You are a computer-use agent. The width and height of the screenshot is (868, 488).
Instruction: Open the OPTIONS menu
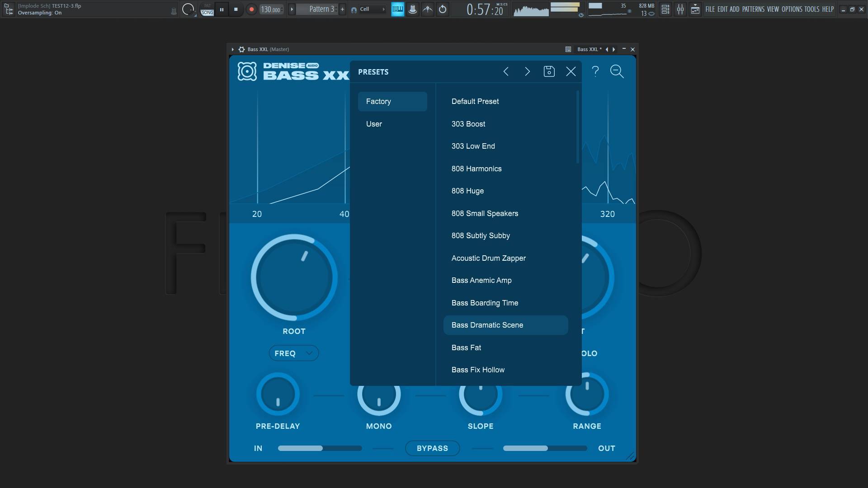click(x=792, y=9)
